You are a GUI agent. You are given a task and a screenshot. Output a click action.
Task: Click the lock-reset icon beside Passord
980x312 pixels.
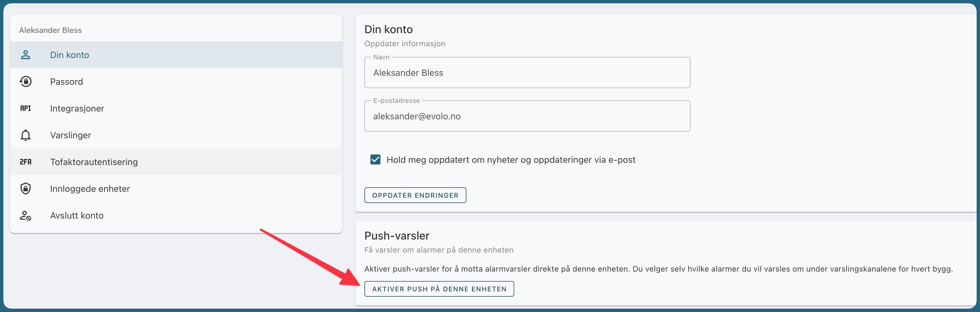(x=26, y=81)
